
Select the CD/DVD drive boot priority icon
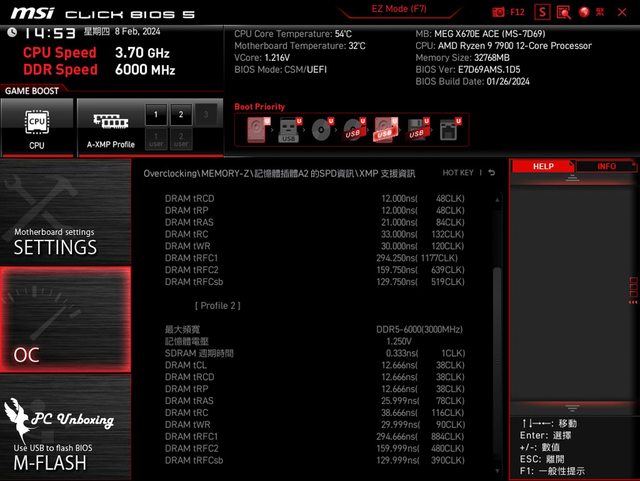coord(321,129)
